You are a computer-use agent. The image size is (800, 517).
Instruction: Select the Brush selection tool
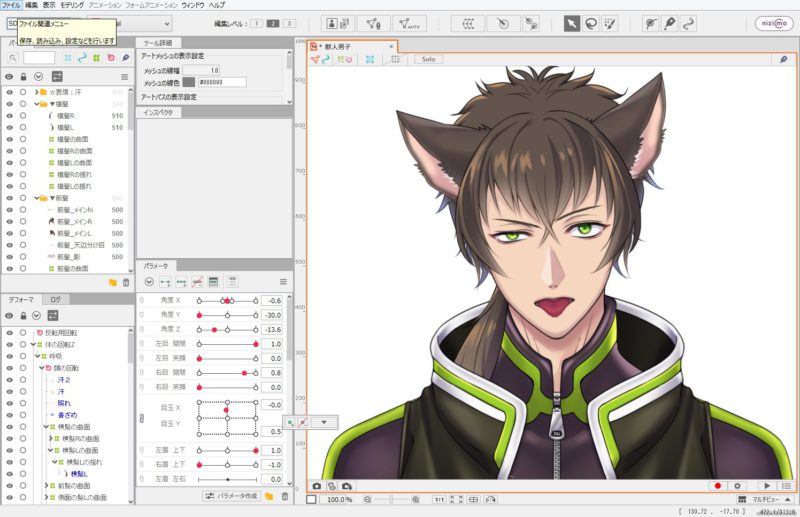coord(610,23)
